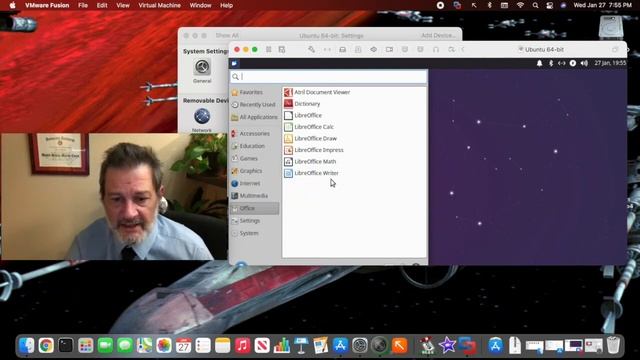
Task: Select Graphics category
Action: pos(255,171)
